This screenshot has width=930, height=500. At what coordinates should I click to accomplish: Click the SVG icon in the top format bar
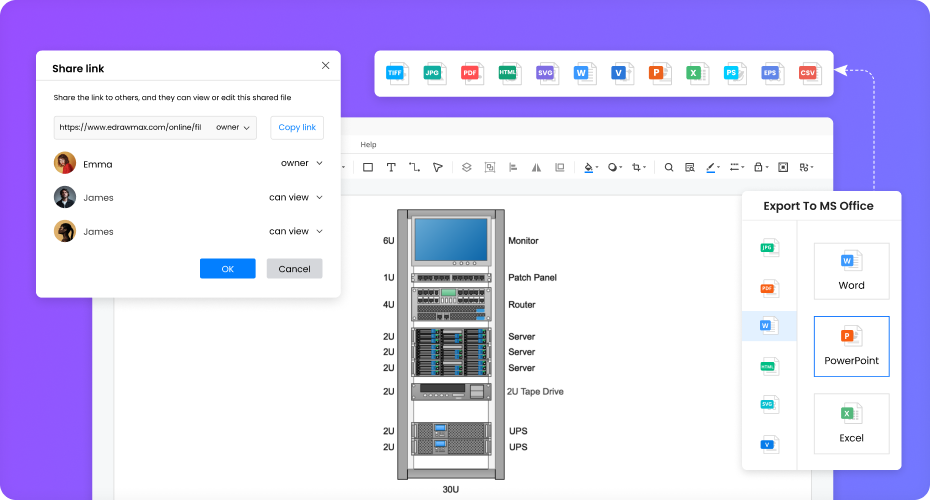tap(546, 73)
